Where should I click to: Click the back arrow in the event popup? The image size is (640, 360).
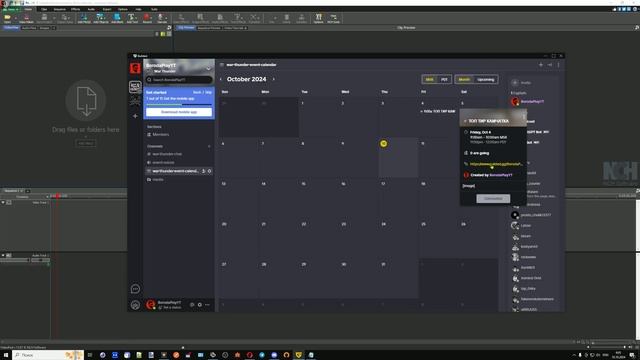[x=465, y=121]
